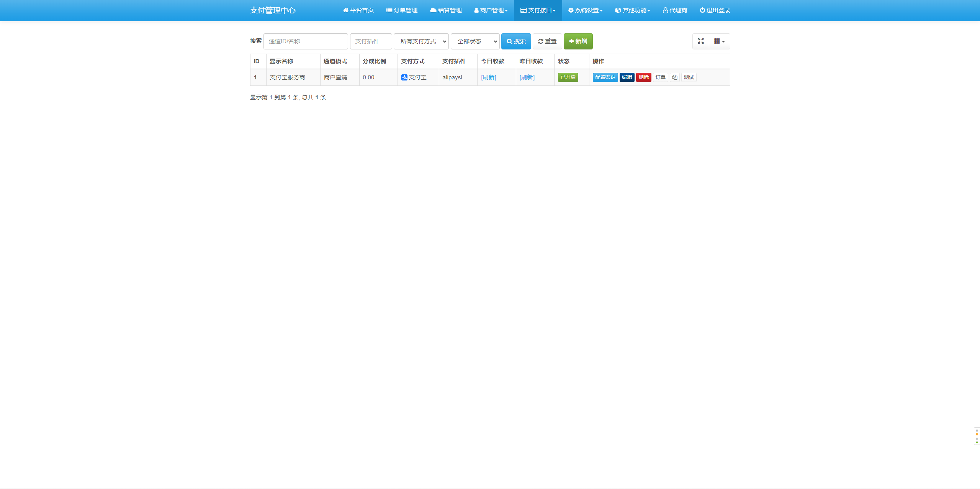
Task: Open the columns grid dropdown
Action: [719, 41]
